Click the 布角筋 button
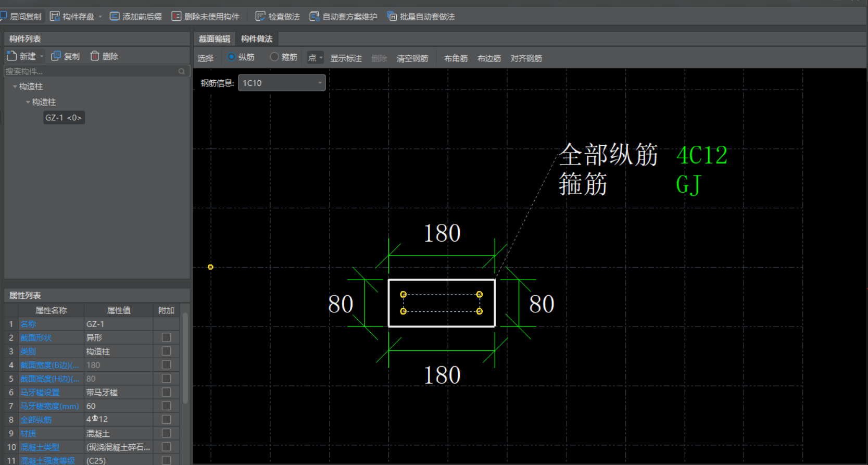 click(456, 58)
